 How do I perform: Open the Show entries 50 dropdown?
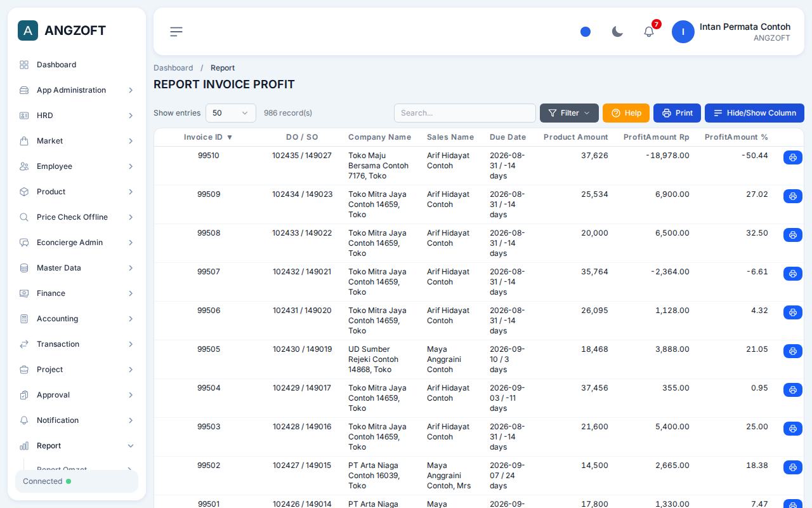(231, 113)
